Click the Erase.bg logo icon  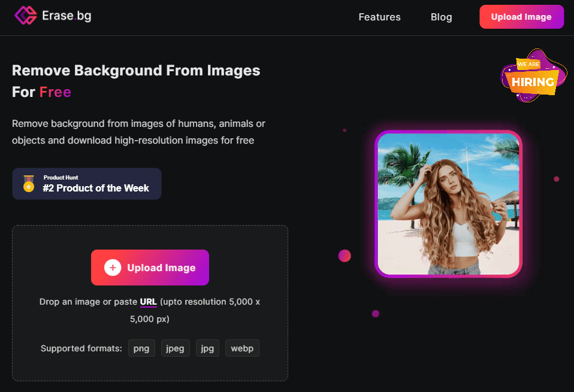tap(26, 16)
